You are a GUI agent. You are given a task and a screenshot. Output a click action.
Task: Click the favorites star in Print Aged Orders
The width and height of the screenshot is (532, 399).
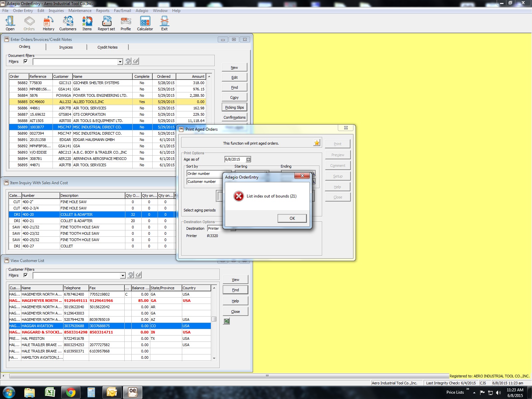pos(317,143)
